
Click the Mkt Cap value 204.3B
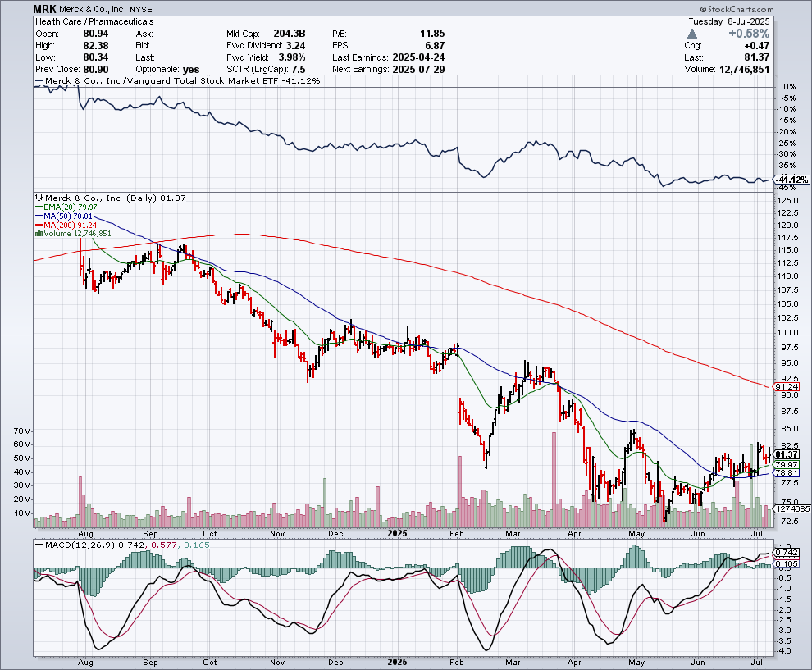(x=290, y=34)
